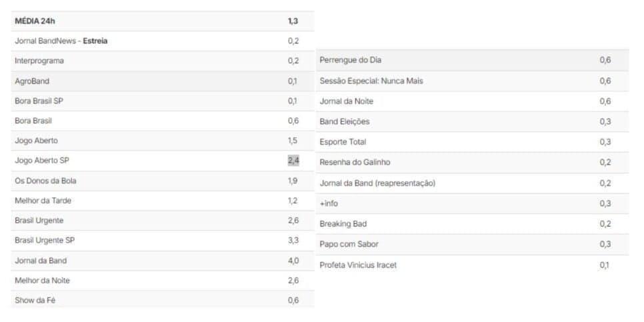Select the Profeta Vinicius Iracet row
This screenshot has width=644, height=322.
(x=472, y=265)
